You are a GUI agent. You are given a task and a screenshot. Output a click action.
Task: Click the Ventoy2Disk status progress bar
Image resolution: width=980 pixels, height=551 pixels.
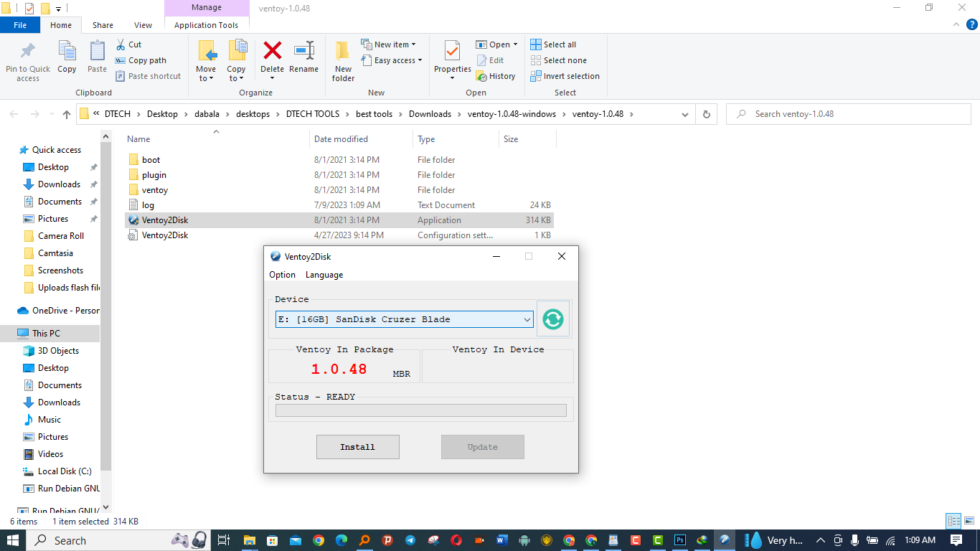(420, 410)
